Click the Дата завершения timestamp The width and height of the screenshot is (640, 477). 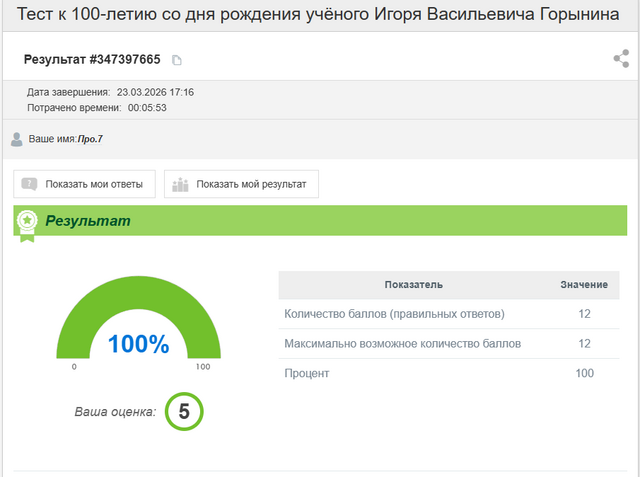point(155,92)
